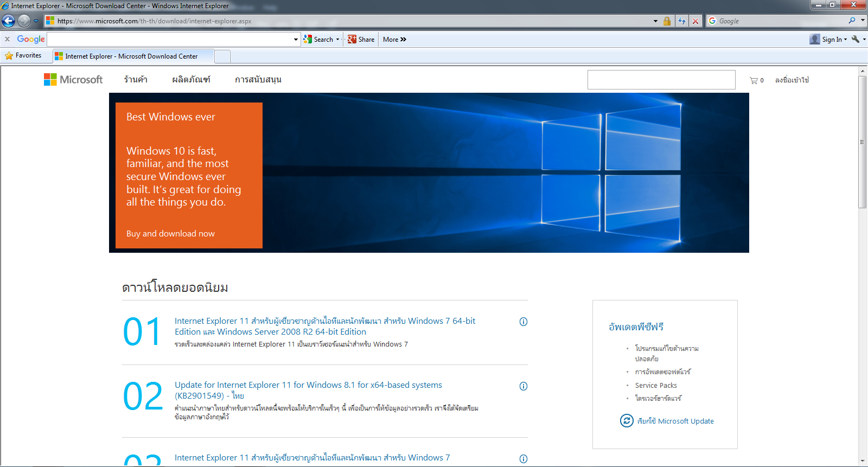Click the Service Packs link
Viewport: 868px width, 467px height.
tap(656, 386)
